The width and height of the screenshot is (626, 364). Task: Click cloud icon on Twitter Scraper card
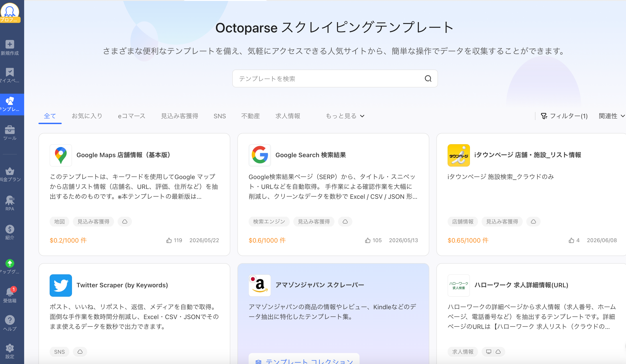[x=80, y=351]
